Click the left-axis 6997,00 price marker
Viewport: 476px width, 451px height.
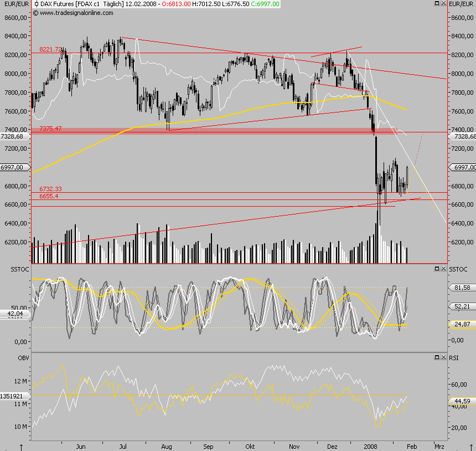click(14, 167)
